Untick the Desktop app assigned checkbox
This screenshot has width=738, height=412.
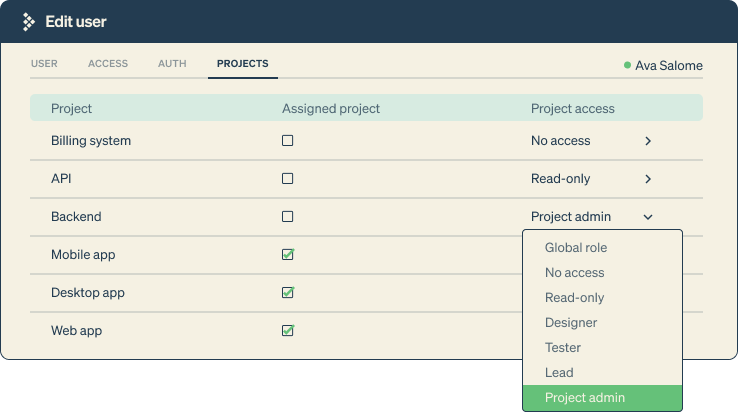point(287,293)
